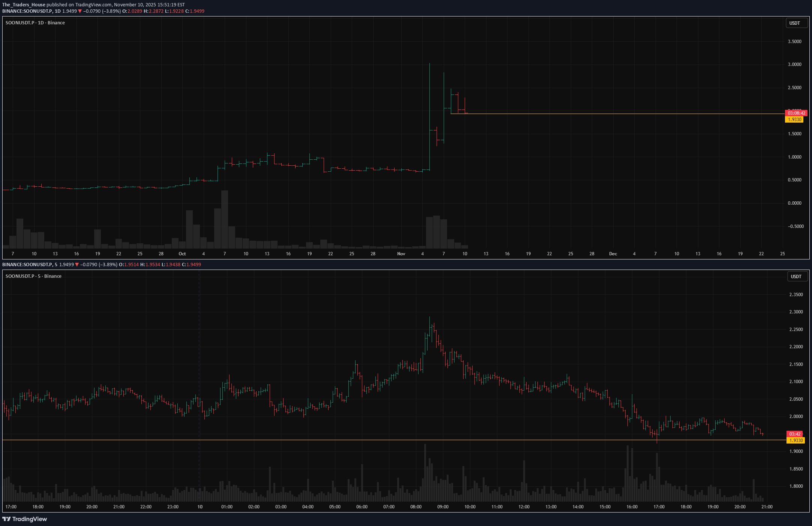
Task: Click the SOONUSDT.P · 5 · Binance legend
Action: pyautogui.click(x=33, y=276)
